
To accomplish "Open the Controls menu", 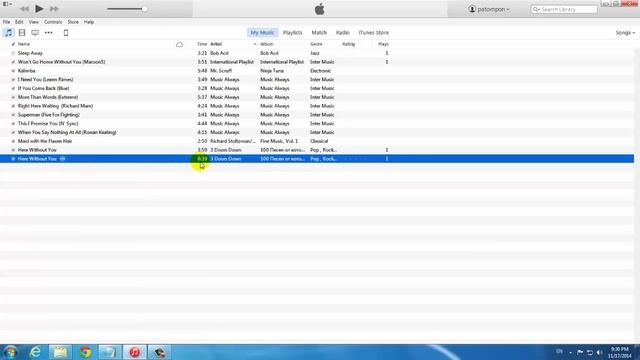I will [x=53, y=22].
